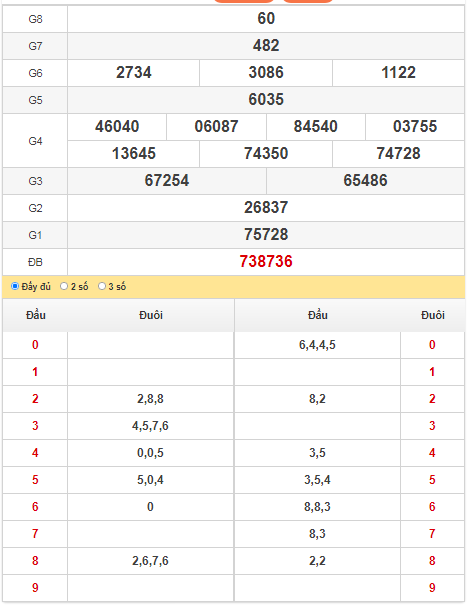Click the special prize number 738736

click(x=266, y=262)
